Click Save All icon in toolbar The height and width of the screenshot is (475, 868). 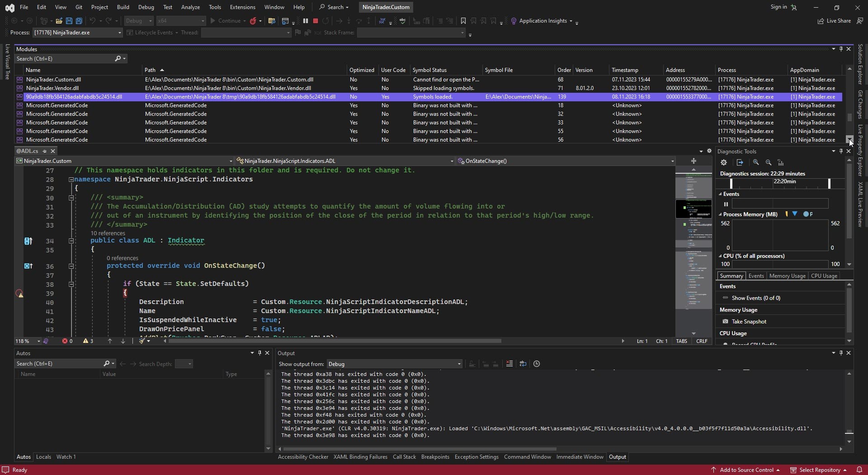(x=79, y=21)
